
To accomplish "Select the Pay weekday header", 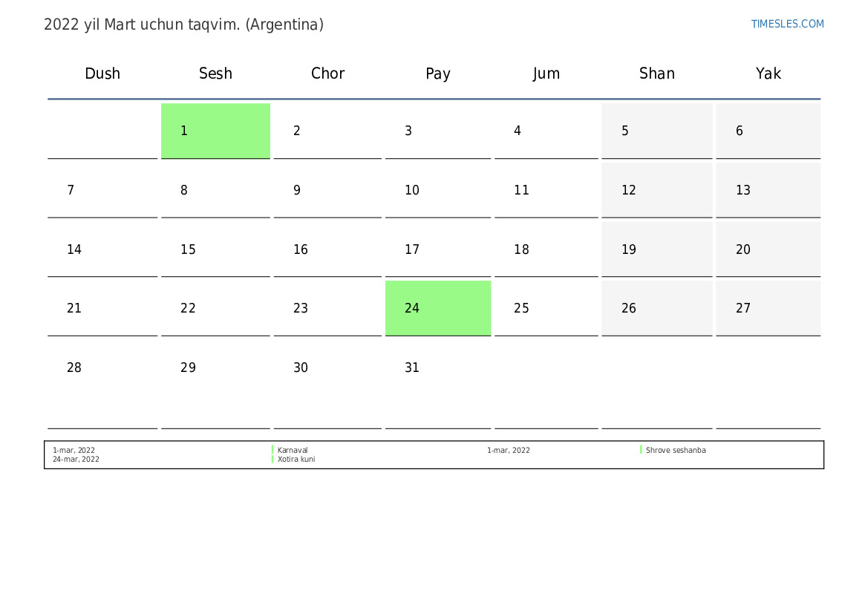I will coord(438,74).
